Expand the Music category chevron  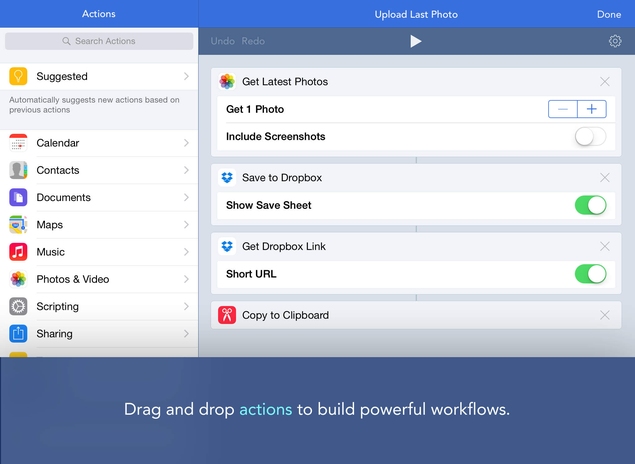(x=186, y=252)
